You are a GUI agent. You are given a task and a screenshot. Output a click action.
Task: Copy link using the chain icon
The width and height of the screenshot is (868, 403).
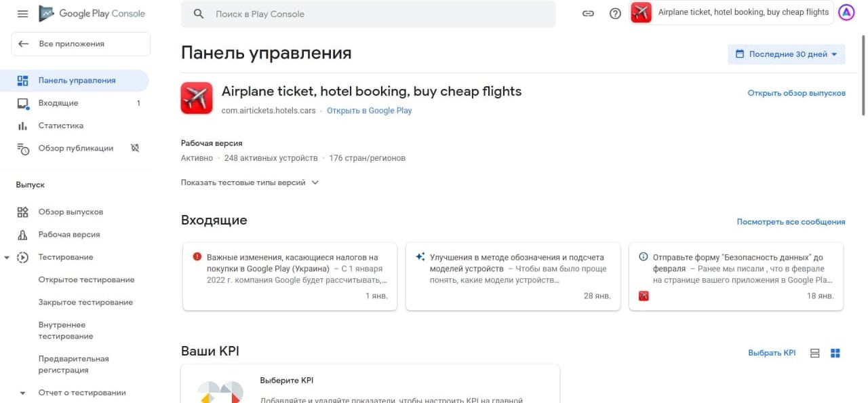point(588,14)
